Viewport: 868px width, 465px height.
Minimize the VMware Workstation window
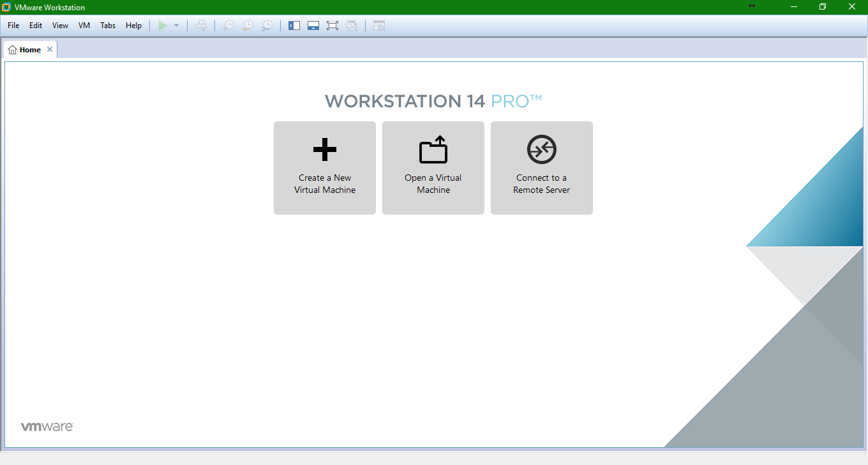794,7
